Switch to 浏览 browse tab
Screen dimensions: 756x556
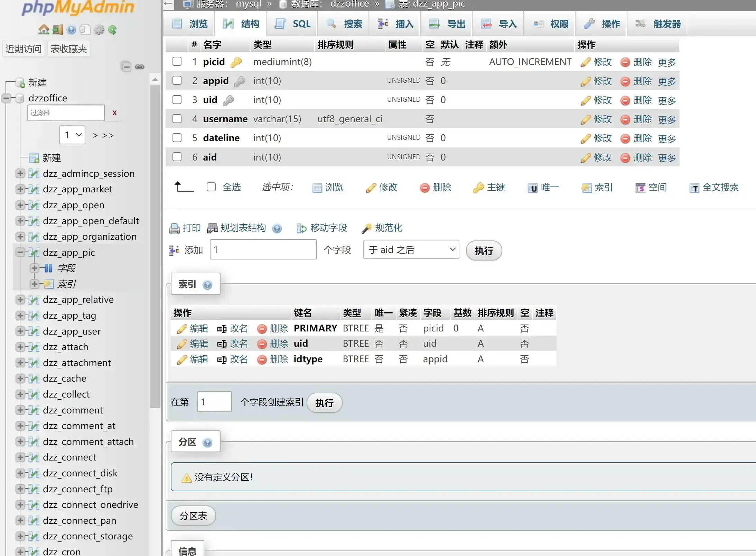click(x=189, y=24)
